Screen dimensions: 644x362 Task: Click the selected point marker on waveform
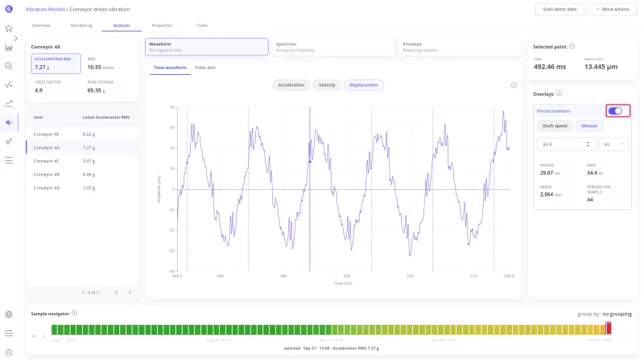coord(310,162)
